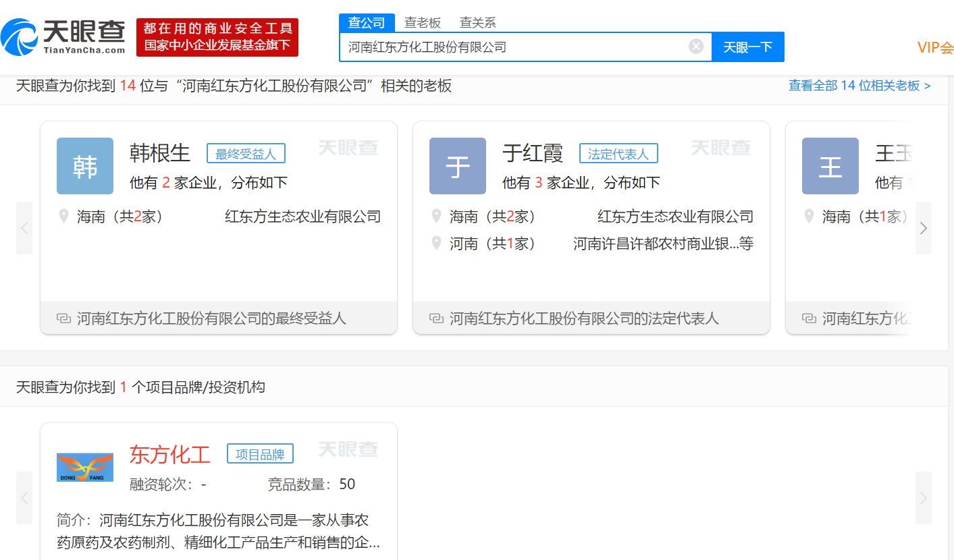Show next brand cards with right arrow
Image resolution: width=954 pixels, height=560 pixels.
pos(924,498)
